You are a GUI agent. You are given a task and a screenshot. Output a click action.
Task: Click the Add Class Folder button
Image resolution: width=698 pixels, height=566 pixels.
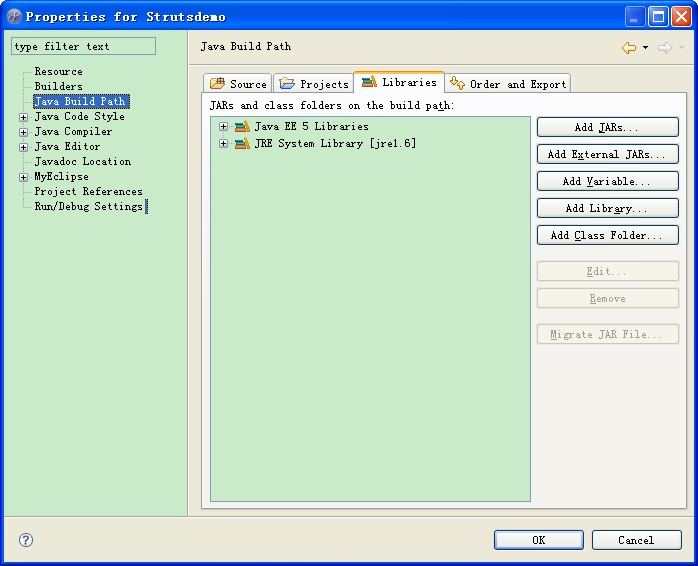[x=608, y=235]
